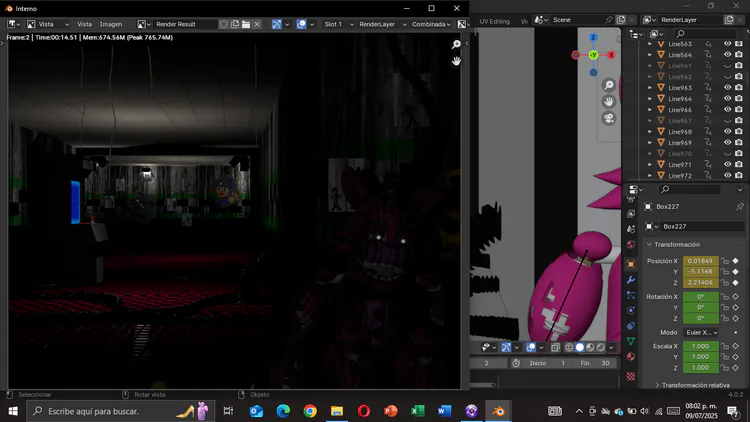The width and height of the screenshot is (750, 422).
Task: Click the Inicio start frame field
Action: pos(545,364)
